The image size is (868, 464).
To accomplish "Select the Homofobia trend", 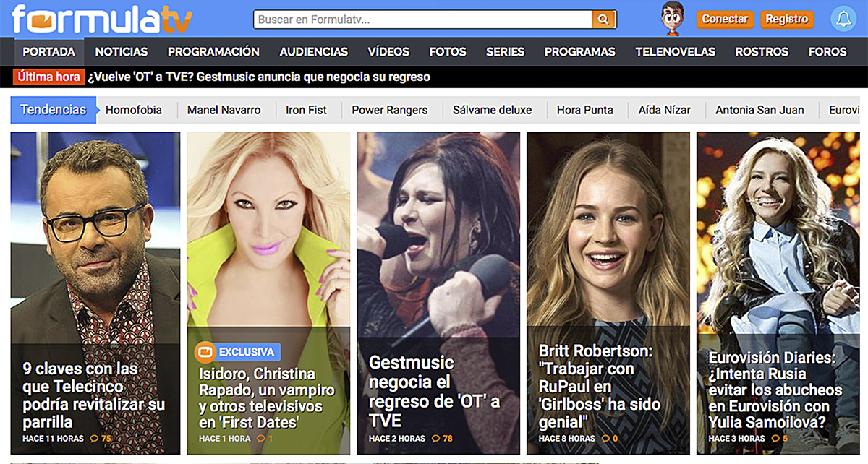I will coord(134,110).
